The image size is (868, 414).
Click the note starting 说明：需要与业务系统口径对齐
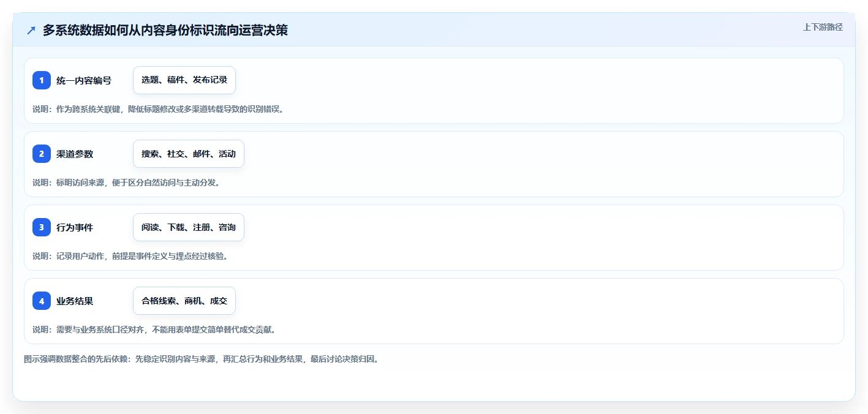154,329
